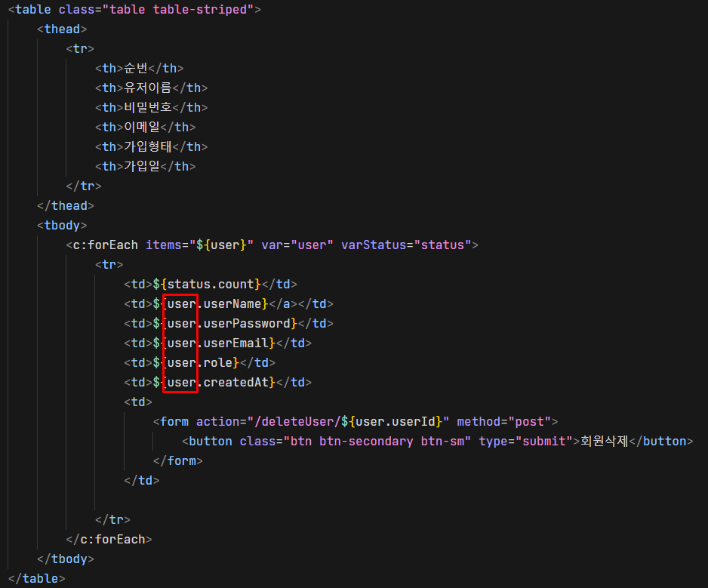This screenshot has width=708, height=588.
Task: Click the th line containing 비밀번호
Action: pyautogui.click(x=151, y=107)
